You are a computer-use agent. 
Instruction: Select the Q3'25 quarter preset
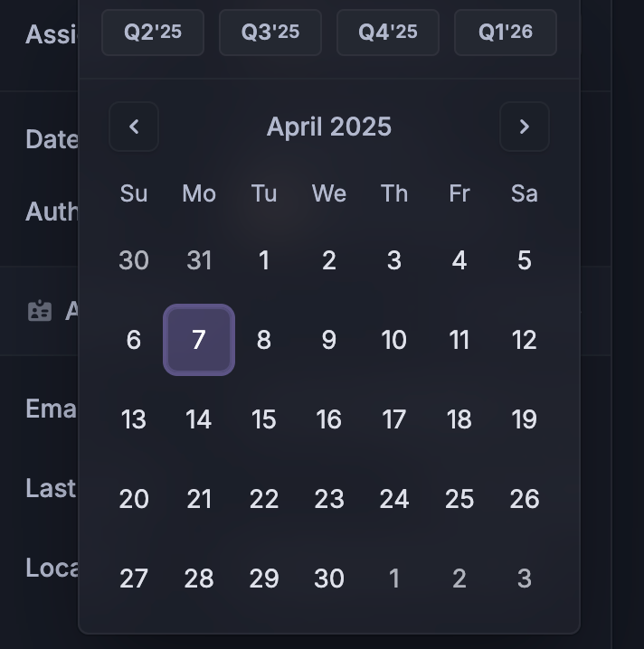click(270, 33)
